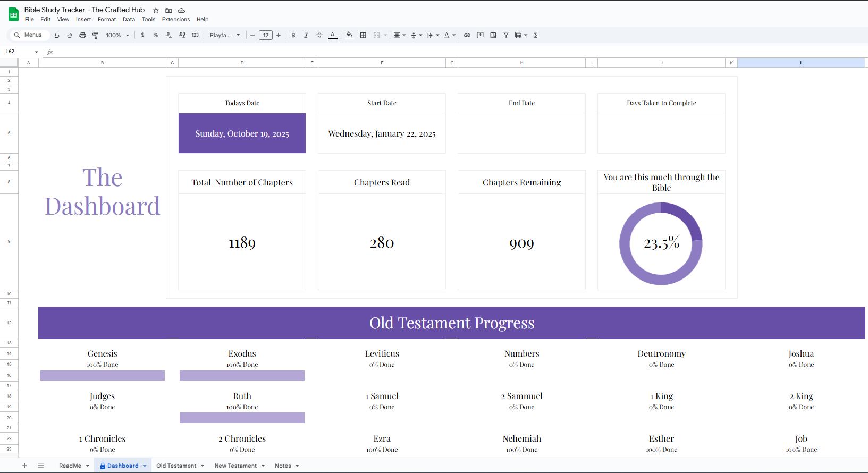Viewport: 868px width, 473px height.
Task: Click the Insert chart icon
Action: tap(493, 35)
